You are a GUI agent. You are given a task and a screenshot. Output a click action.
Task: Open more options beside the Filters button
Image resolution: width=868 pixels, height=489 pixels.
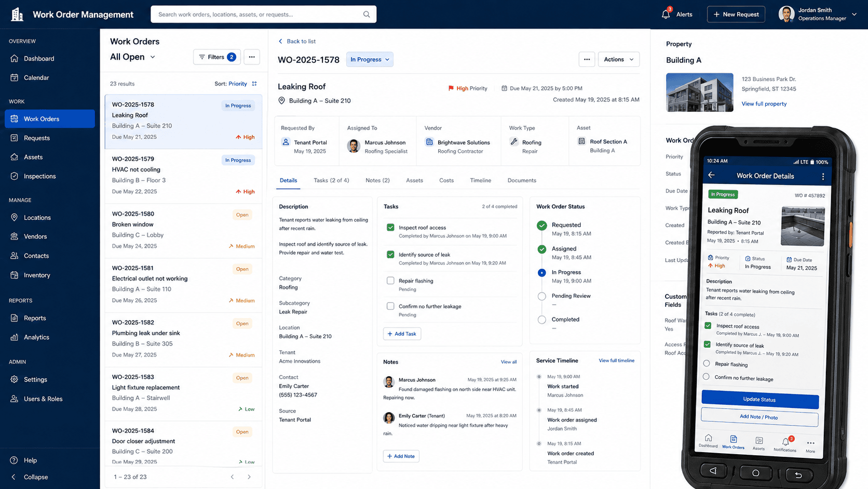[252, 57]
